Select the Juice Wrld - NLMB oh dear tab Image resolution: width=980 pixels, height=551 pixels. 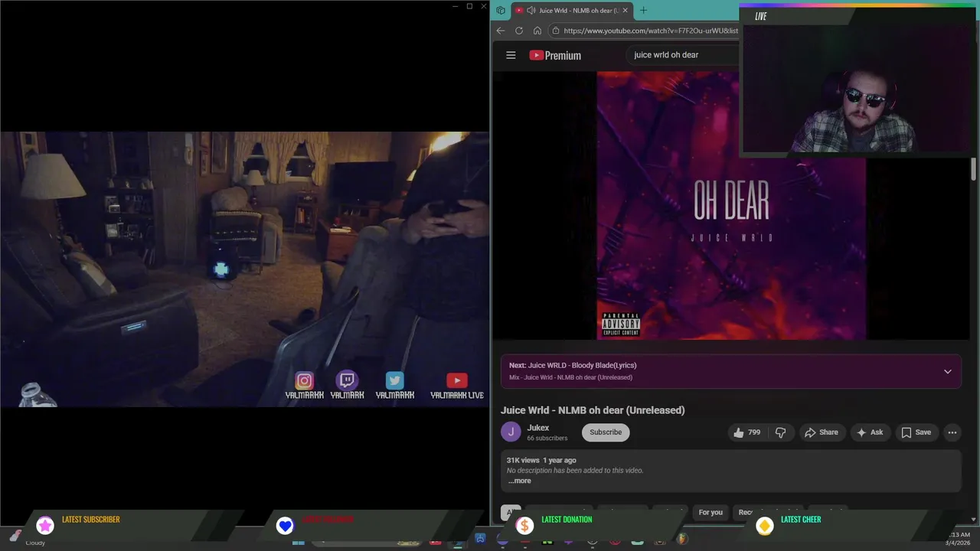pyautogui.click(x=571, y=10)
